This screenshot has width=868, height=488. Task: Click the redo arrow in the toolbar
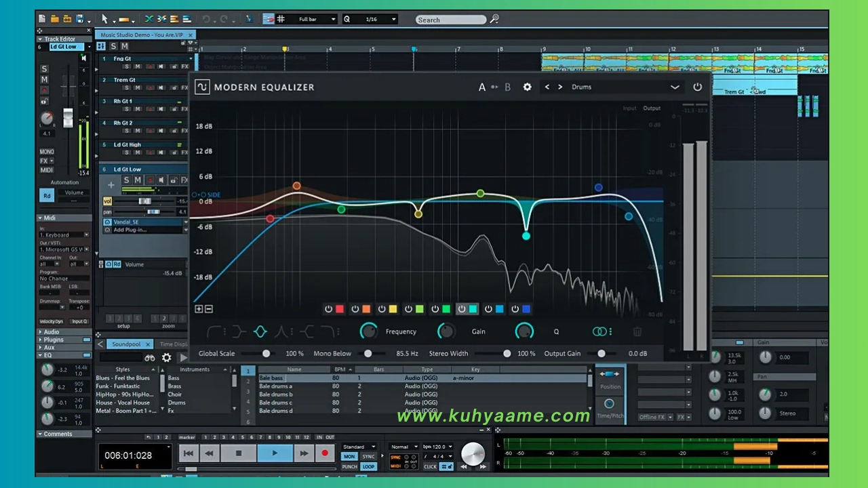pos(224,19)
